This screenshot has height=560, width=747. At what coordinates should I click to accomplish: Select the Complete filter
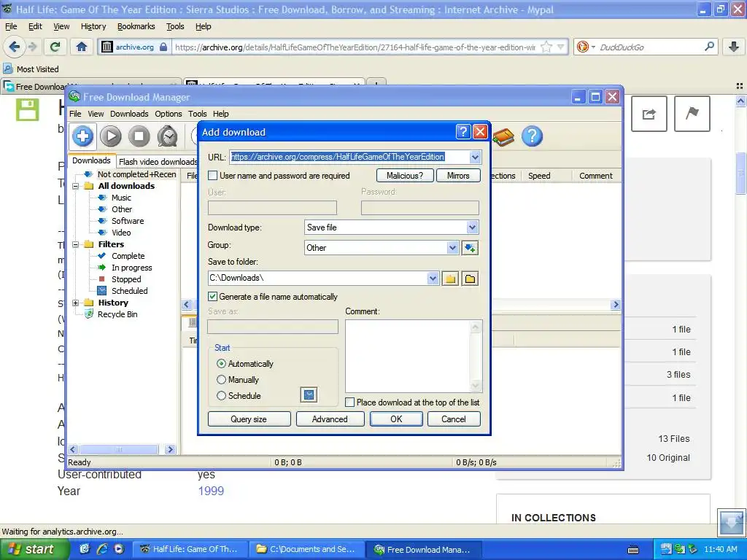click(128, 256)
